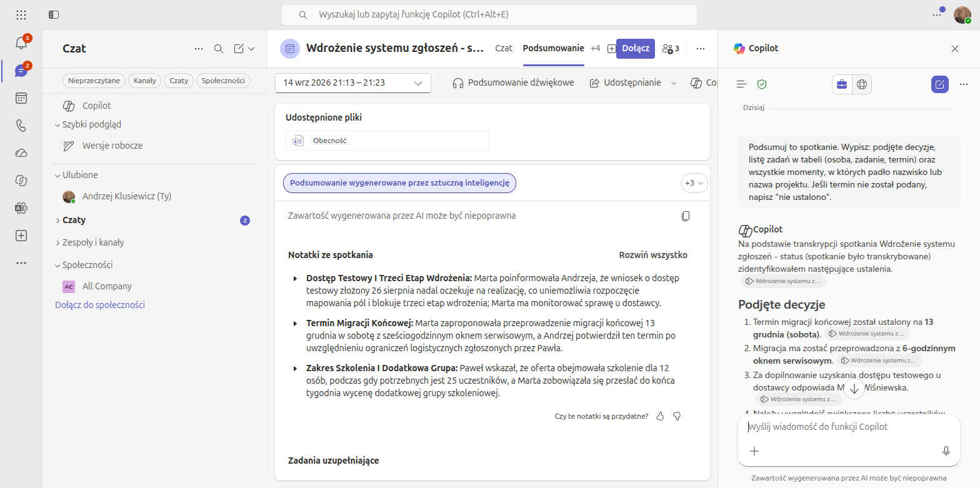The width and height of the screenshot is (980, 488).
Task: Open Copilot conversation list icon
Action: (x=742, y=84)
